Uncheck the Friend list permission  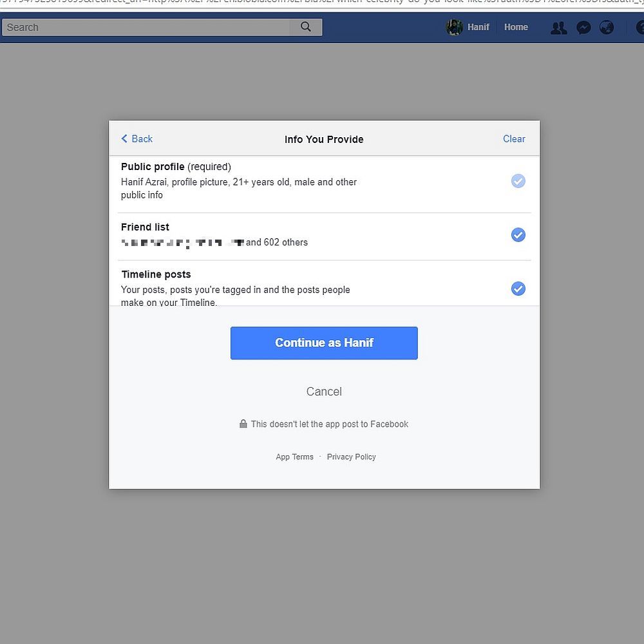click(518, 234)
